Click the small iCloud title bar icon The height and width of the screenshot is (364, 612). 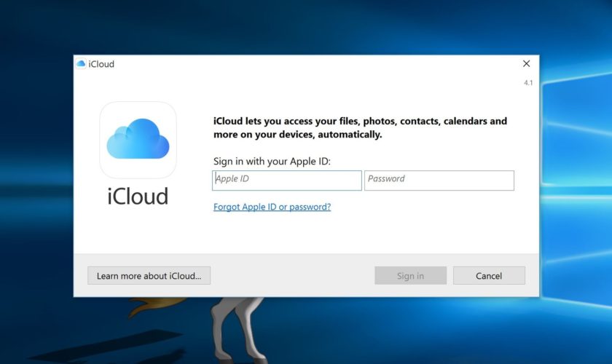tap(81, 63)
